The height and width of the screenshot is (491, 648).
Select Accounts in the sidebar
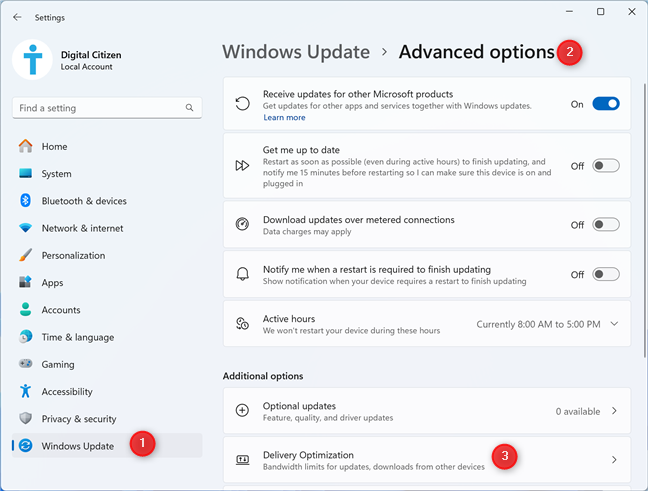107,310
